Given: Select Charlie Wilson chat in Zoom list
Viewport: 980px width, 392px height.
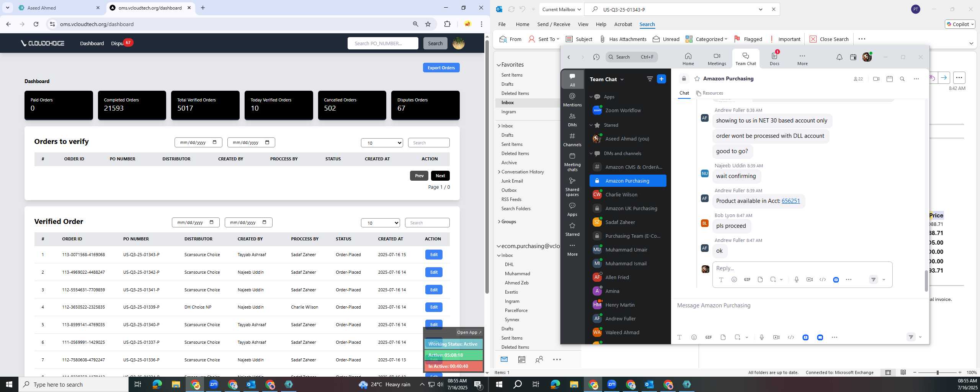Looking at the screenshot, I should (x=628, y=194).
